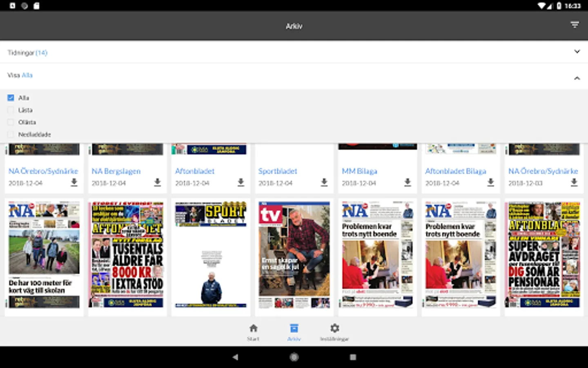Select the 'Alla' filter label

(24, 98)
